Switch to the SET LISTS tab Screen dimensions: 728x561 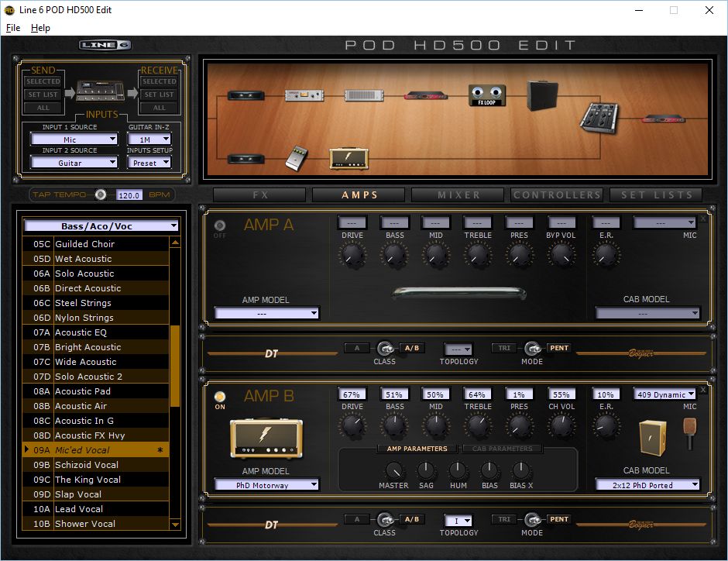656,195
